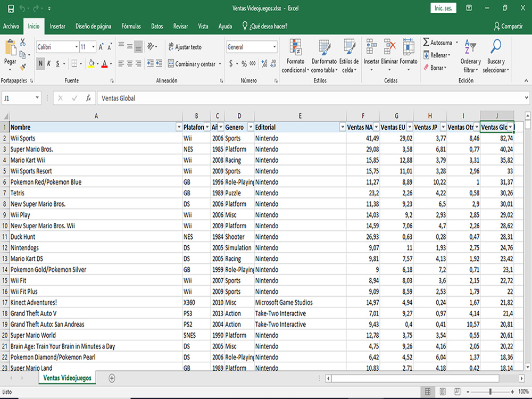
Task: Open the Nombre column filter dropdown
Action: pyautogui.click(x=179, y=127)
